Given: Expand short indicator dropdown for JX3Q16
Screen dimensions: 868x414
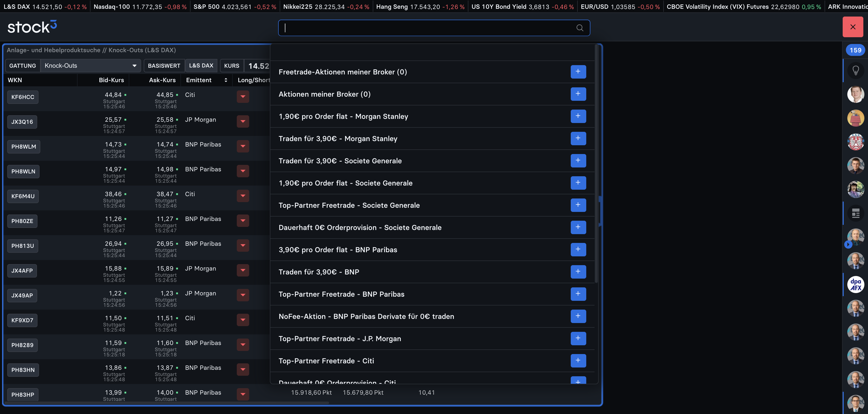Looking at the screenshot, I should [x=243, y=122].
